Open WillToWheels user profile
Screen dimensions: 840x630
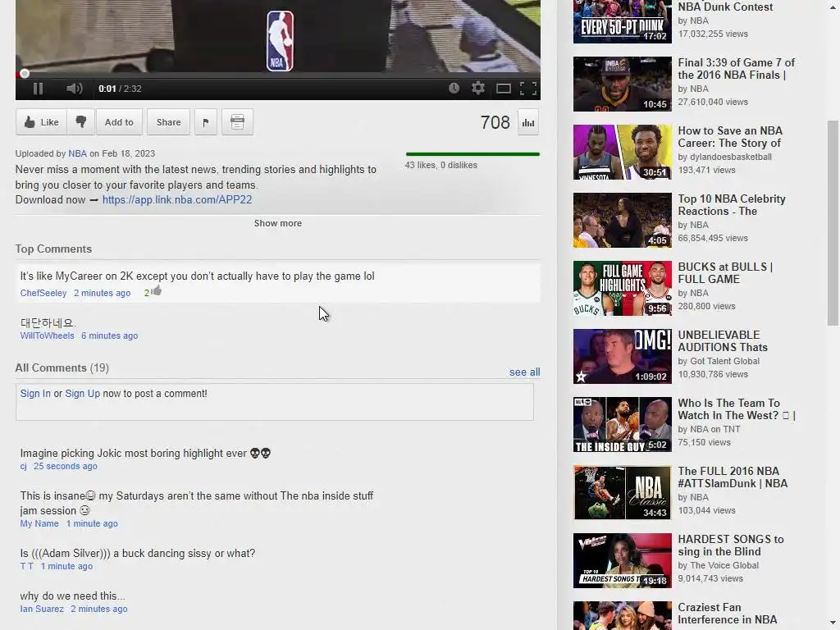pyautogui.click(x=47, y=336)
